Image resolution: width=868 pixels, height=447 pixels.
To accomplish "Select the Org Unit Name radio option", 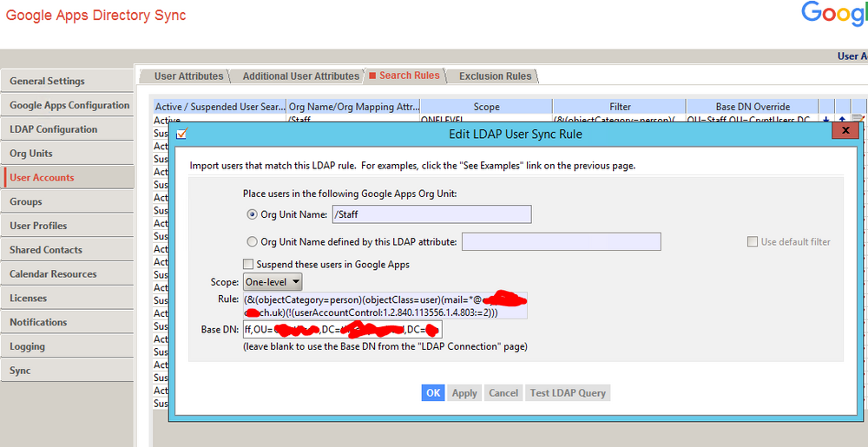I will pyautogui.click(x=252, y=214).
